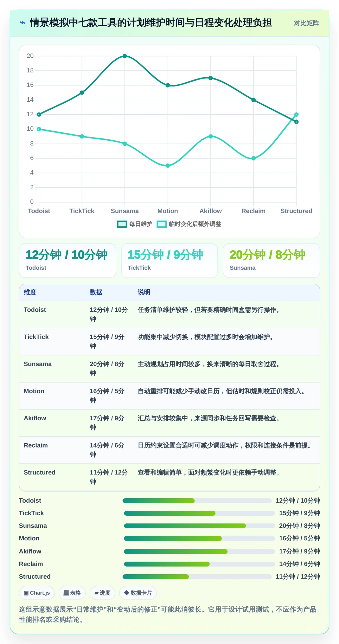Image resolution: width=339 pixels, height=644 pixels.
Task: Click the Motion low point at 5
Action: [x=168, y=166]
